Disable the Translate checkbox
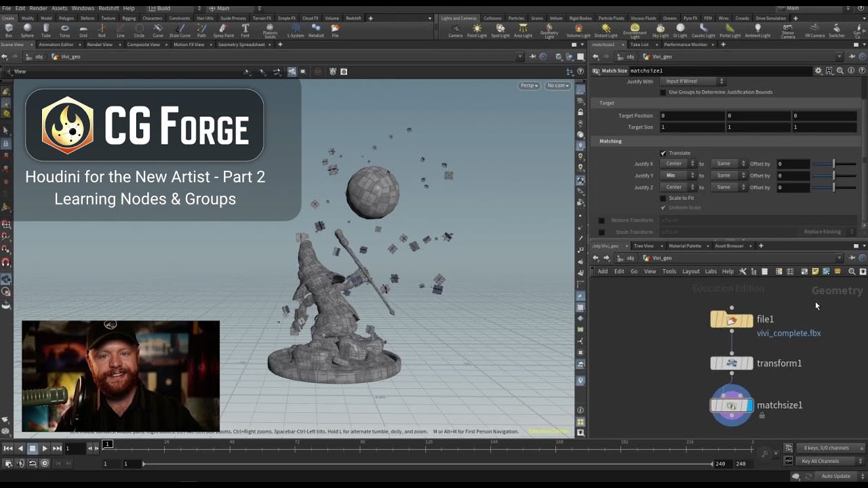Image resolution: width=868 pixels, height=488 pixels. coord(663,153)
